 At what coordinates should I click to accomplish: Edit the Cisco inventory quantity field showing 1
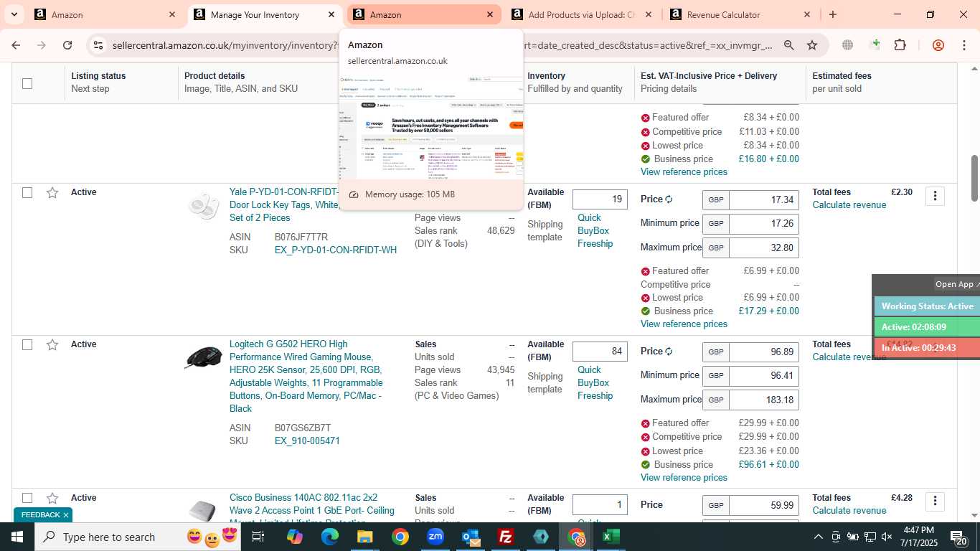[600, 505]
